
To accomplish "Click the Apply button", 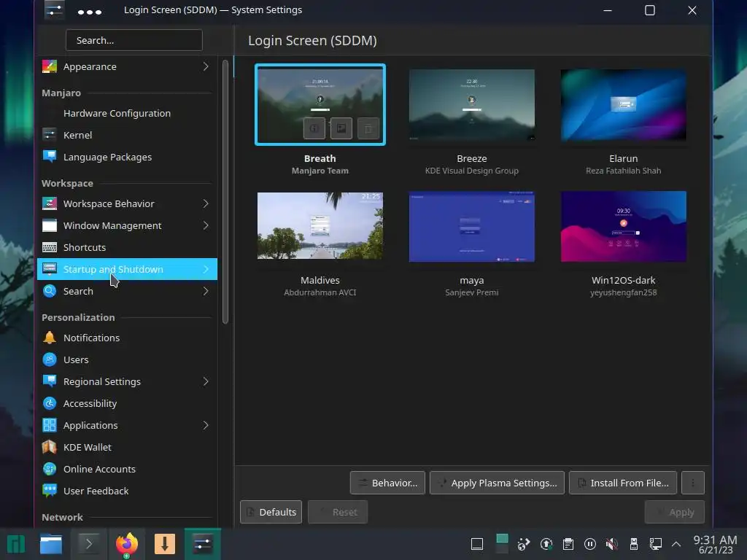I will (x=674, y=512).
